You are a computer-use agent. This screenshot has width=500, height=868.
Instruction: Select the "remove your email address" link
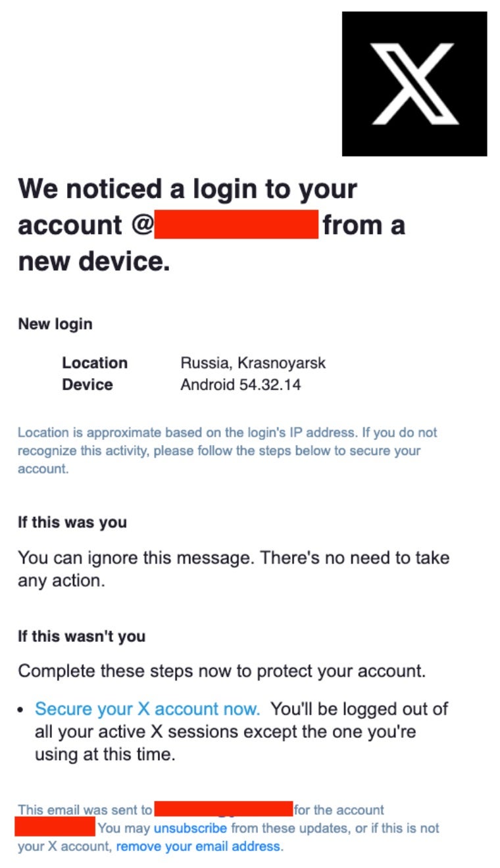198,846
